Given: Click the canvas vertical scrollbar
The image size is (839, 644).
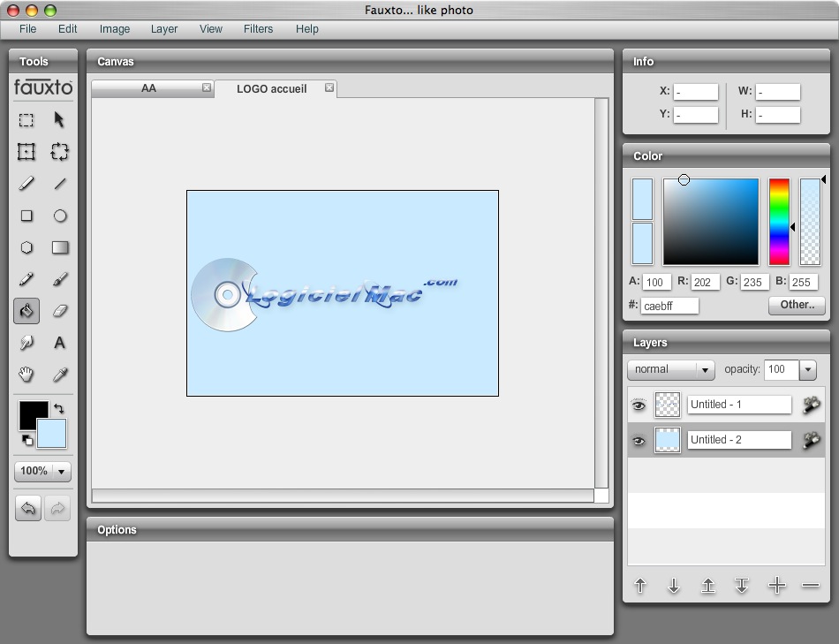Looking at the screenshot, I should (x=601, y=292).
